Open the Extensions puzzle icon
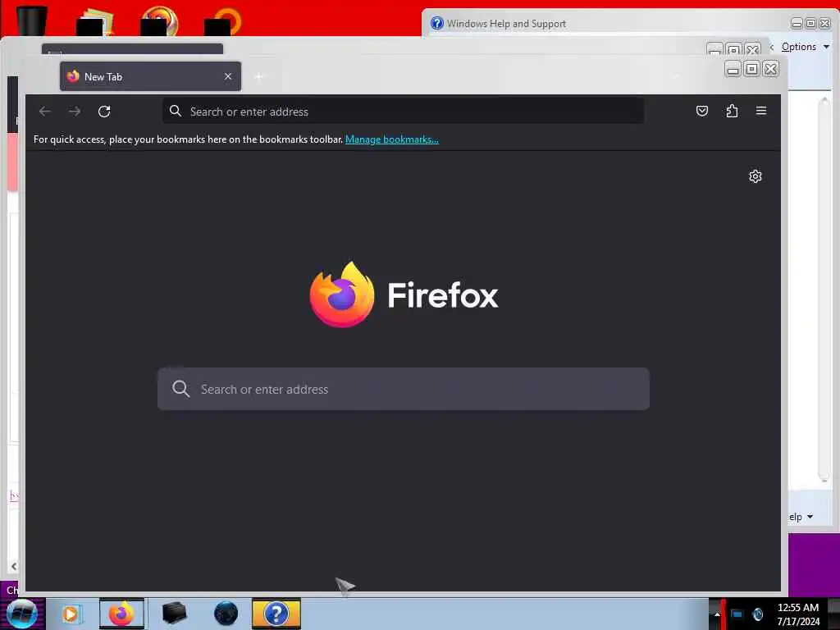 click(x=732, y=111)
